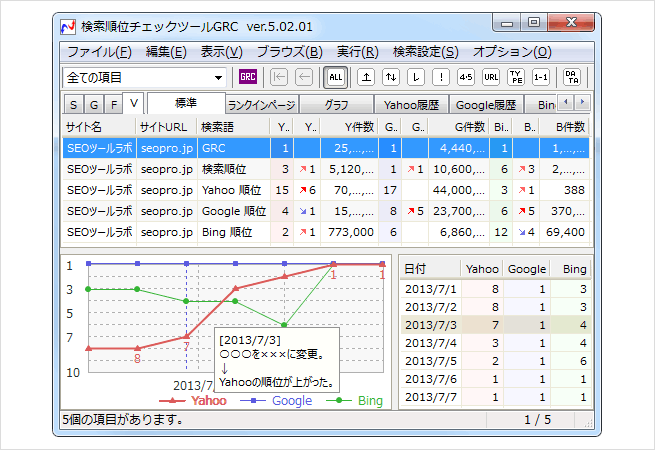Select the S tab
The width and height of the screenshot is (655, 450).
[74, 104]
